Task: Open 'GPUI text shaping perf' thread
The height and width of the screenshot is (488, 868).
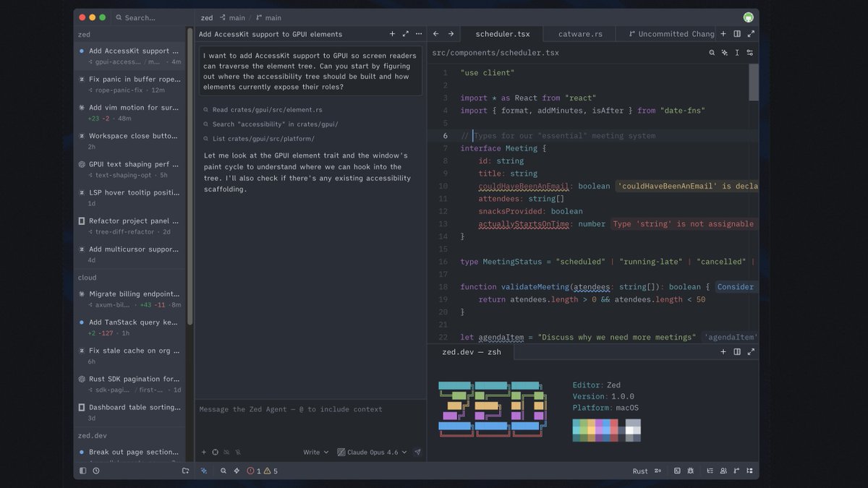Action: coord(129,169)
